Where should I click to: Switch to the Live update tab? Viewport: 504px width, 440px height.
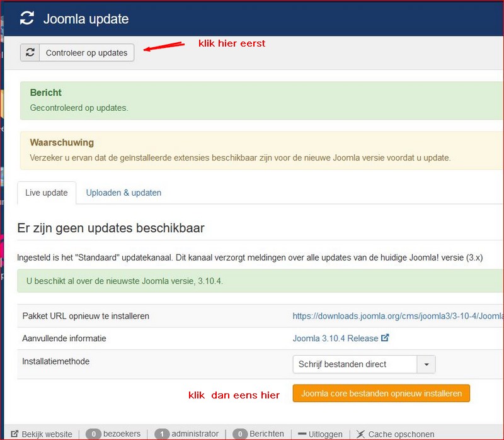[x=47, y=193]
